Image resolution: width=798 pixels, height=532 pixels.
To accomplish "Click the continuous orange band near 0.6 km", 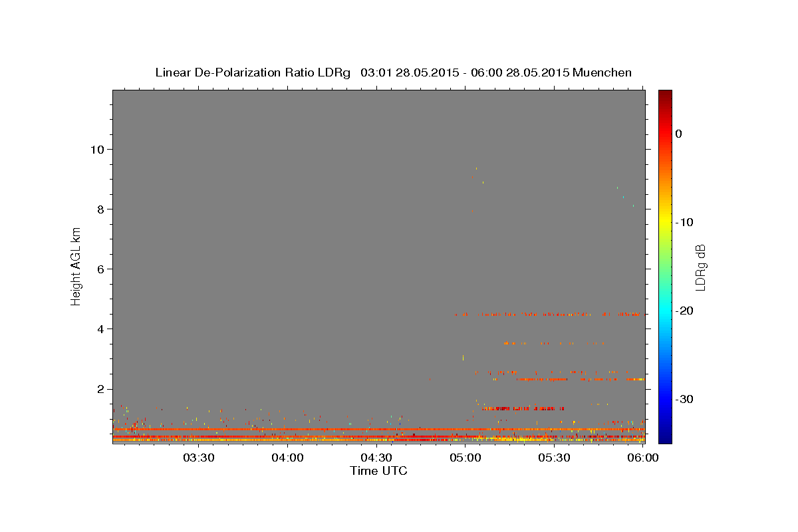I will pos(378,430).
